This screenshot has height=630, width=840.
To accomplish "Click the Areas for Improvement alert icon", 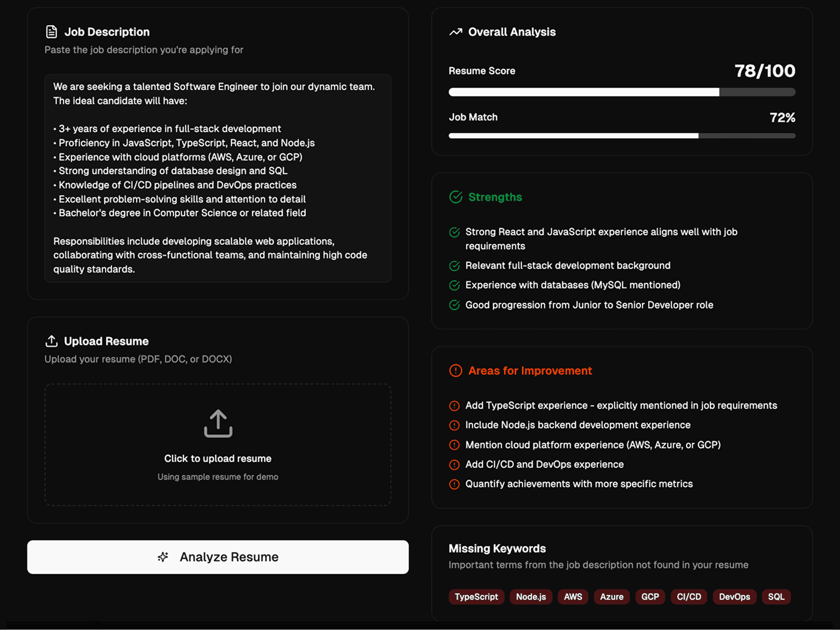I will (x=456, y=371).
